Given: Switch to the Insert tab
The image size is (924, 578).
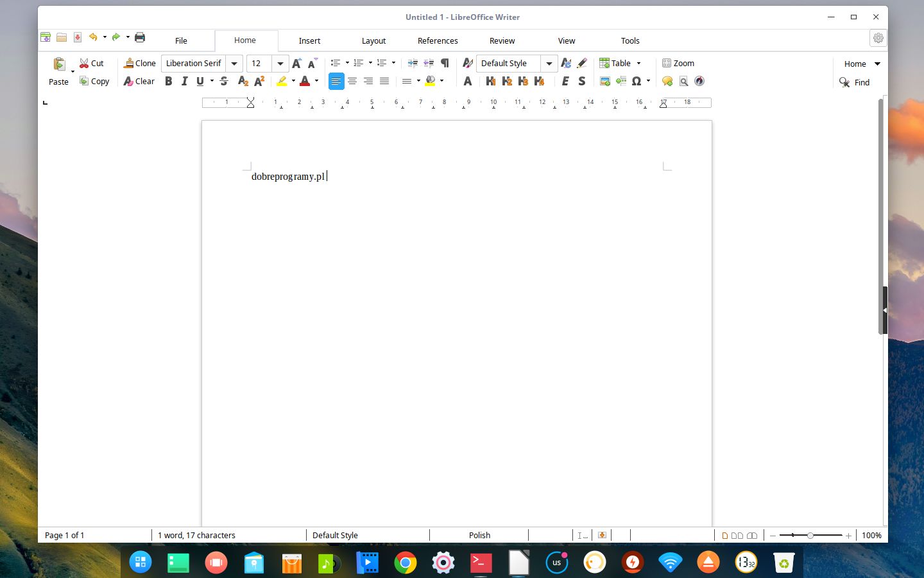Looking at the screenshot, I should click(x=309, y=40).
